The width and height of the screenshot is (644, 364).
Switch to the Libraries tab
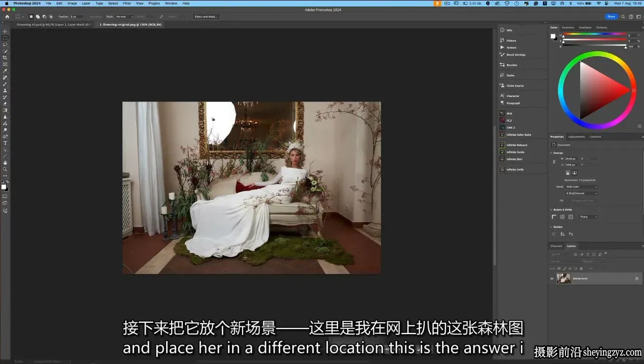click(595, 137)
